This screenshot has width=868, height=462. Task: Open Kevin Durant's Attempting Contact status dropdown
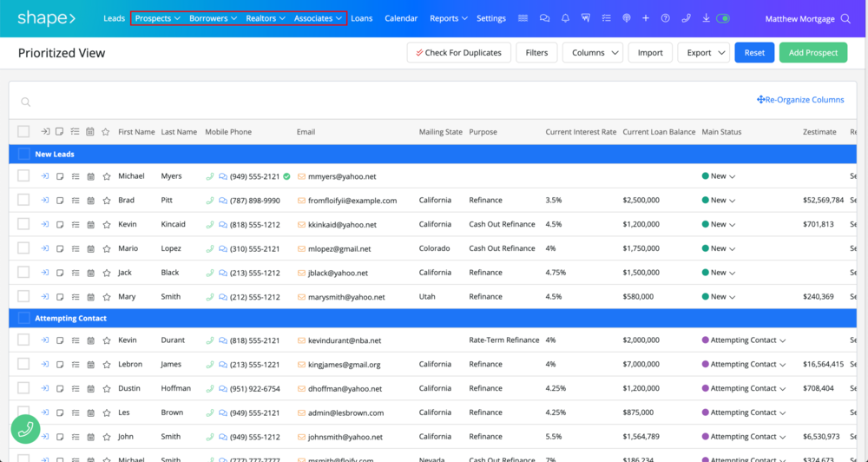tap(744, 340)
